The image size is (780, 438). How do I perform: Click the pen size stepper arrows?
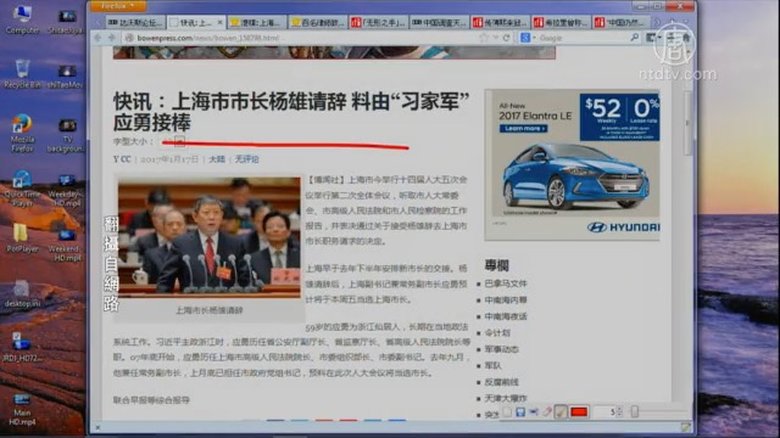622,412
